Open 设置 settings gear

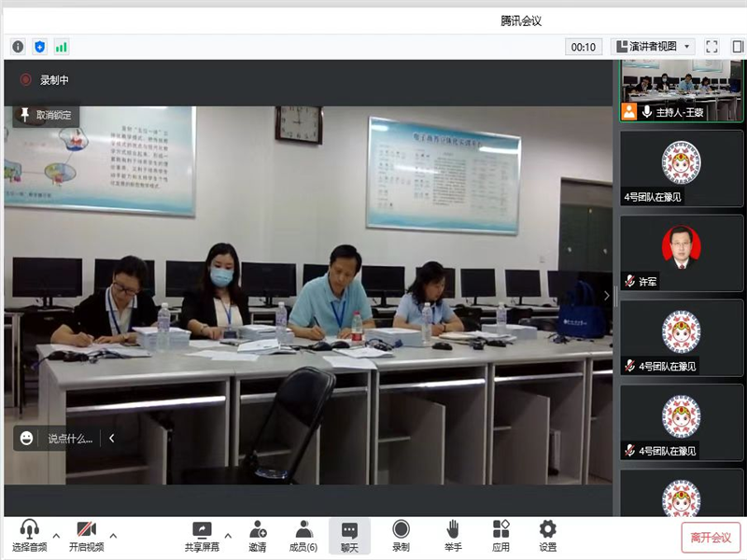pos(547,536)
